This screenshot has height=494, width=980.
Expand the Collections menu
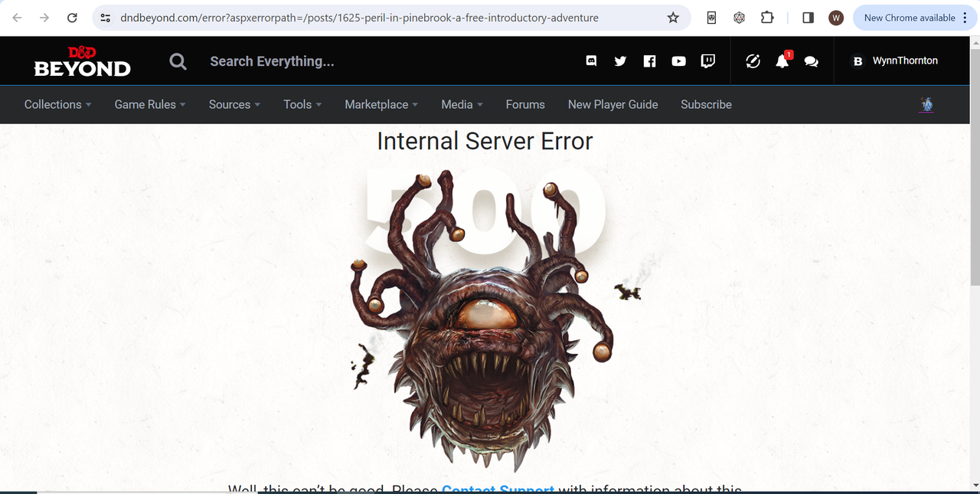(57, 104)
